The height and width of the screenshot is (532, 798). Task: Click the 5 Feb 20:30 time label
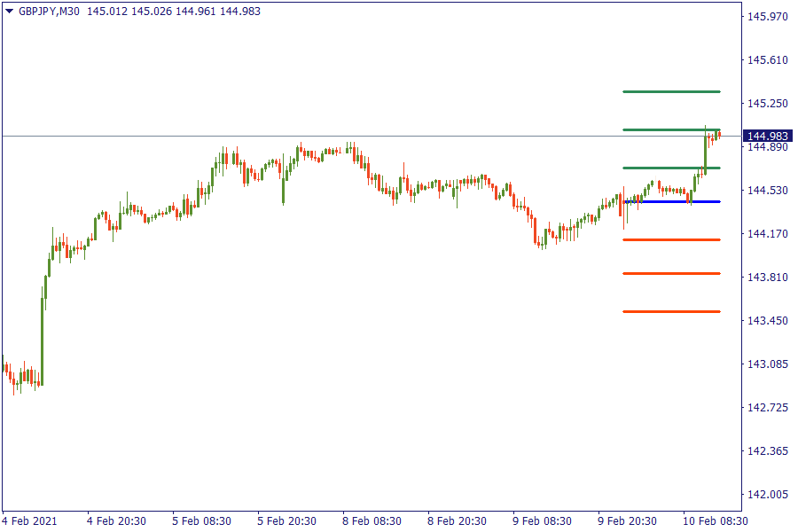[287, 520]
